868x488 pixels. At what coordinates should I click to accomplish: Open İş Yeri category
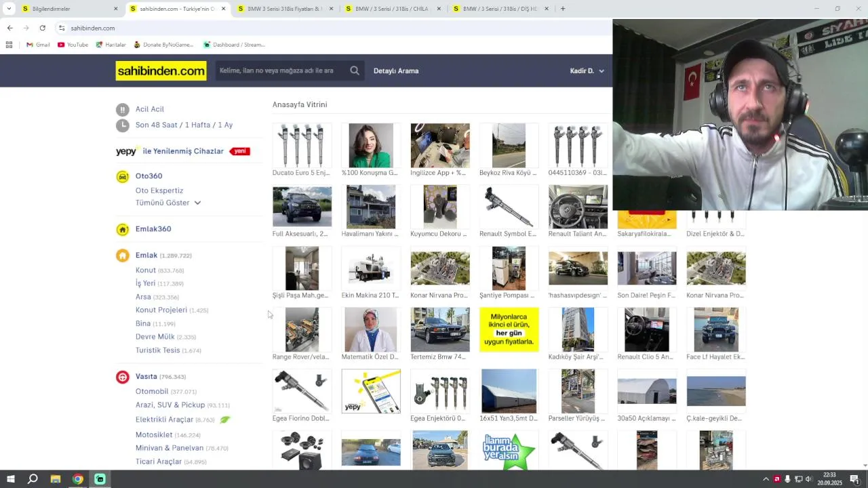point(145,283)
